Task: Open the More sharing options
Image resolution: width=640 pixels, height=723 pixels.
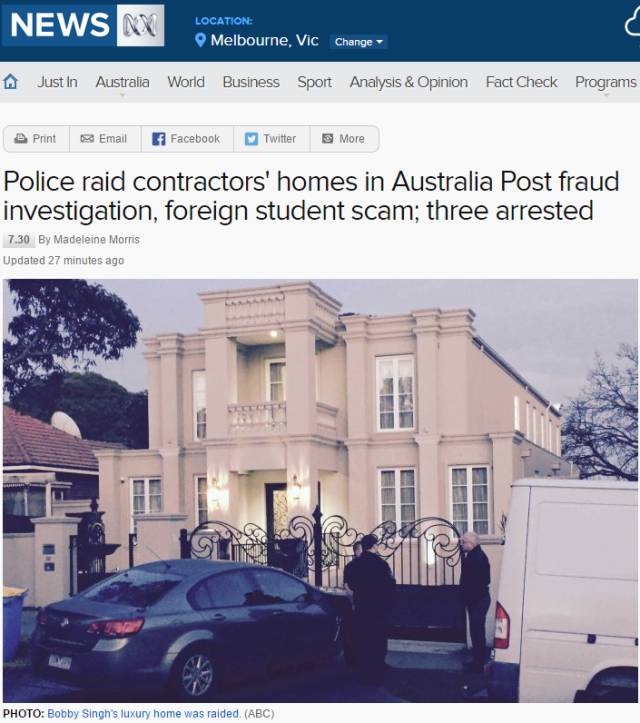Action: [344, 138]
